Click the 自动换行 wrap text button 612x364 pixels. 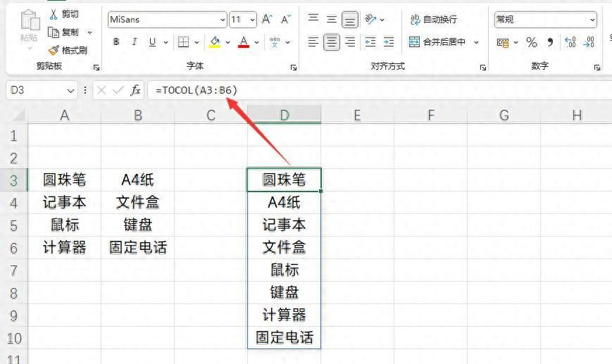434,19
